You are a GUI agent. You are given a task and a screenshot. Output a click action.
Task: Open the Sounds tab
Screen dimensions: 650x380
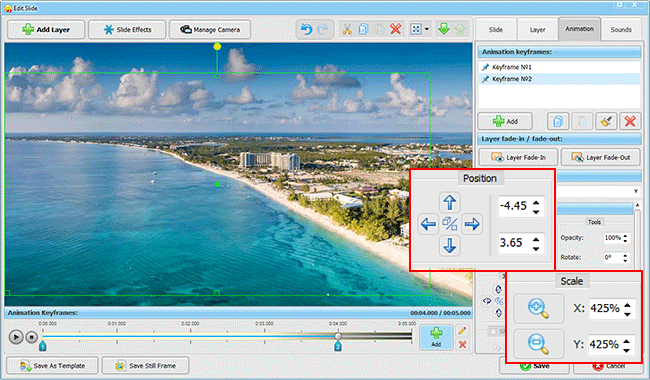click(x=621, y=30)
